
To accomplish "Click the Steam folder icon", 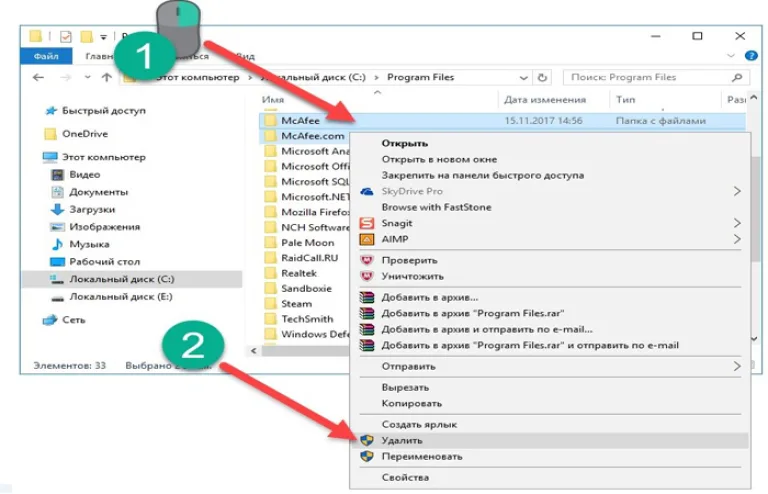I will click(x=270, y=304).
